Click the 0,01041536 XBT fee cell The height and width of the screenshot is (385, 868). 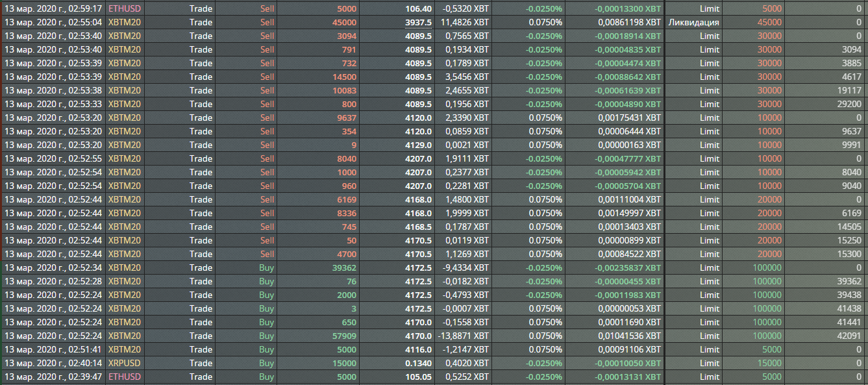point(629,336)
